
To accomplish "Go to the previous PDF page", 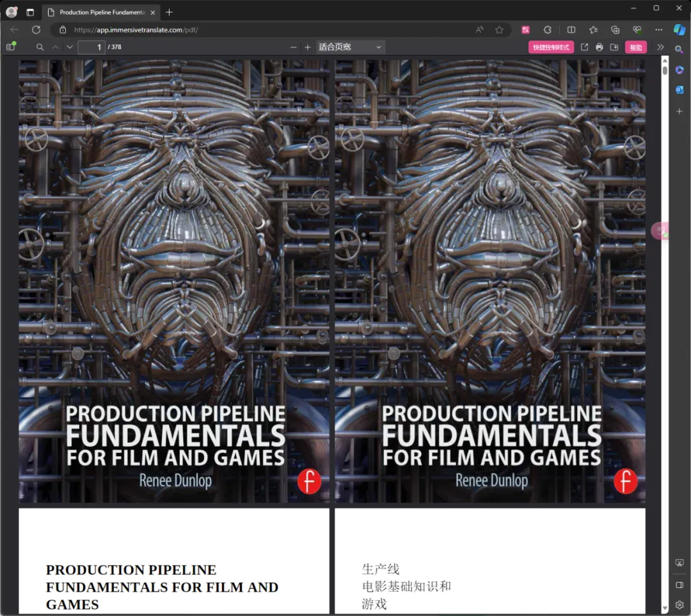I will pos(55,47).
